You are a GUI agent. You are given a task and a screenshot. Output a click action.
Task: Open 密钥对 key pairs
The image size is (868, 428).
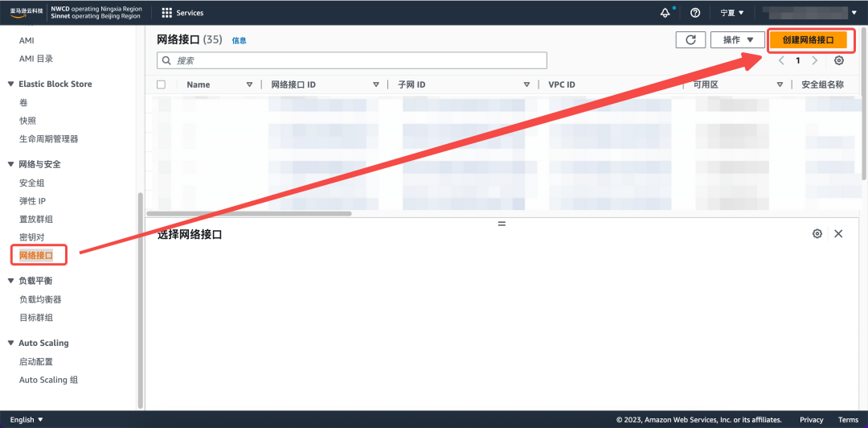tap(31, 237)
